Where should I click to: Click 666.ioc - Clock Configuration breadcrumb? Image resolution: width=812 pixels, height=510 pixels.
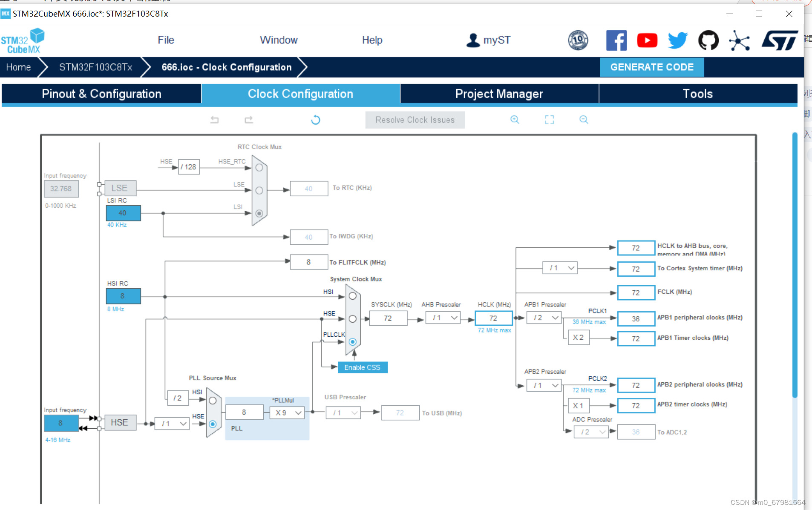[x=226, y=67]
